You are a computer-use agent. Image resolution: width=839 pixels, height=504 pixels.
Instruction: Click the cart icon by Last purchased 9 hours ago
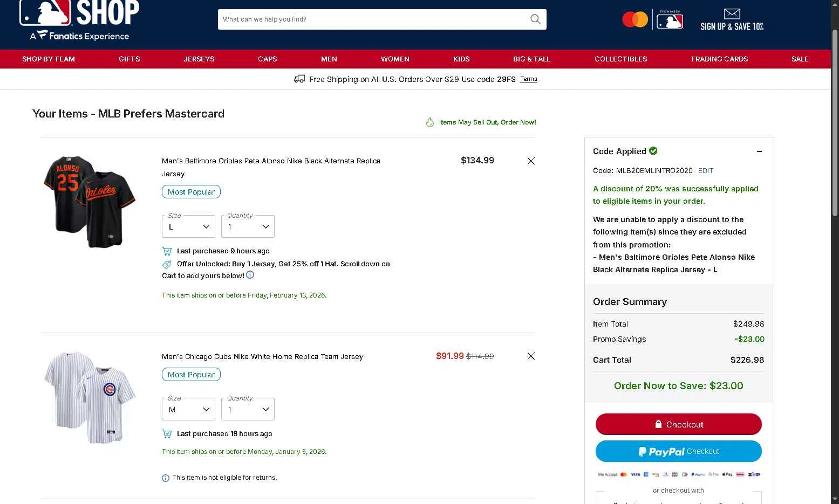tap(167, 251)
